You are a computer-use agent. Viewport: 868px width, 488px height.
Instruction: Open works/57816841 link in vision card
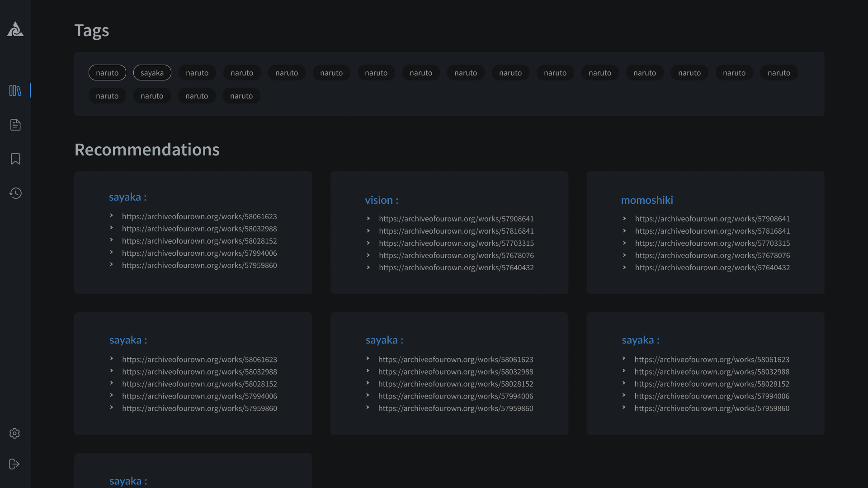[x=456, y=231]
